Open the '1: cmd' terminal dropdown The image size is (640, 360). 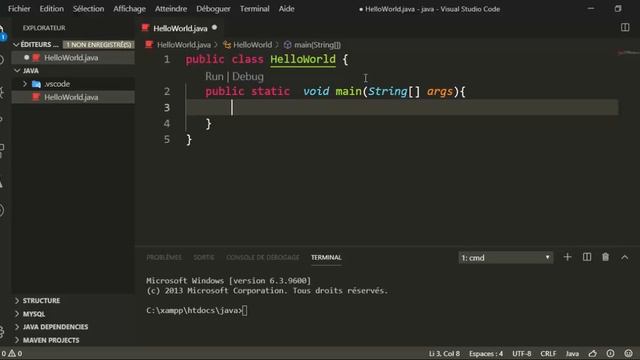(506, 258)
